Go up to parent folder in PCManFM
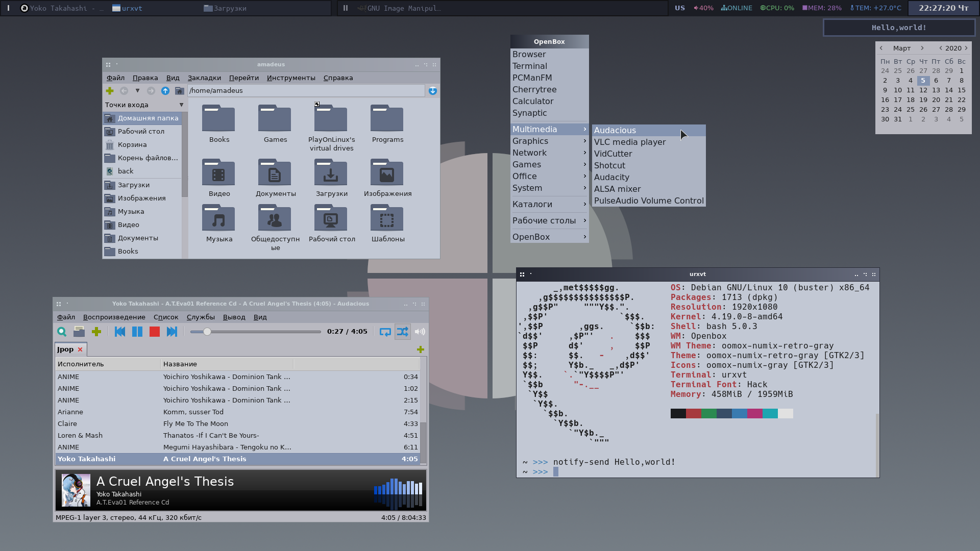 [x=165, y=91]
